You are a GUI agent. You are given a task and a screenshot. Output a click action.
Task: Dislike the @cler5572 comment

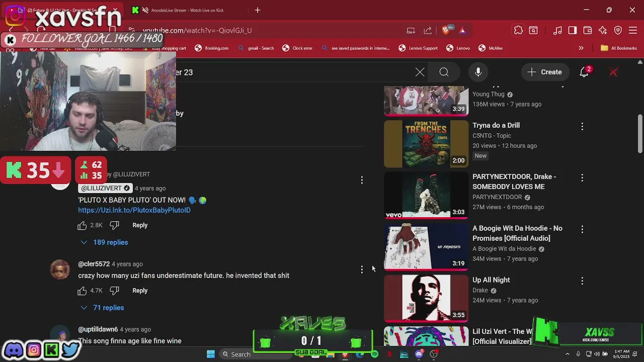tap(114, 291)
